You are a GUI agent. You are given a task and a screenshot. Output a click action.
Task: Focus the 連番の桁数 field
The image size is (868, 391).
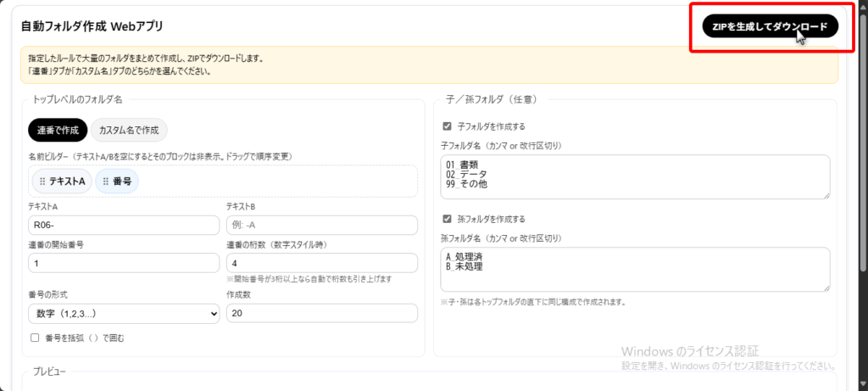tap(321, 263)
